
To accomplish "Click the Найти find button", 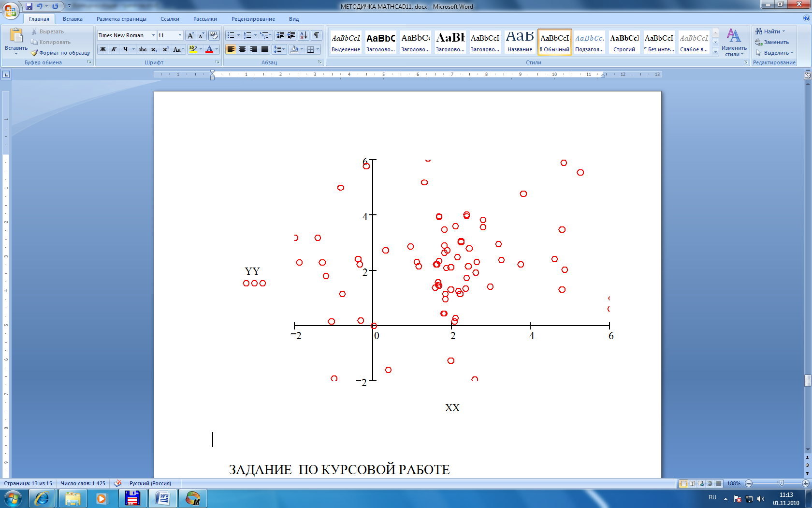I will click(x=770, y=31).
